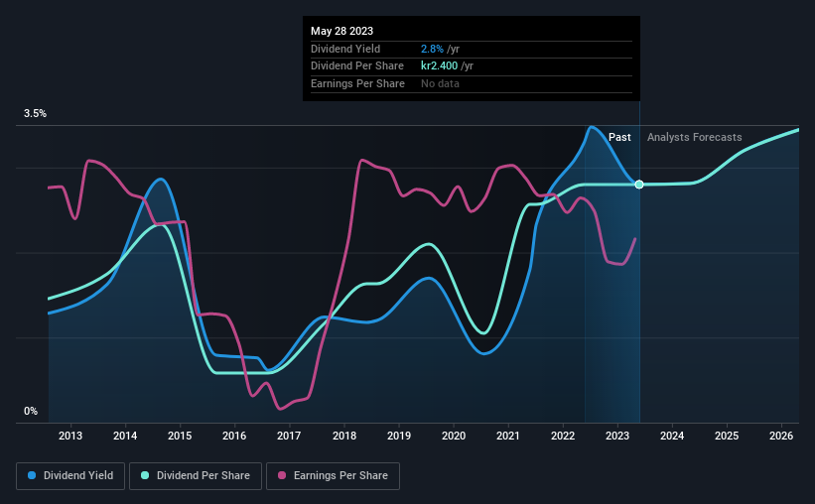Toggle the Earnings Per Share legend button
815x504 pixels.
coord(333,476)
